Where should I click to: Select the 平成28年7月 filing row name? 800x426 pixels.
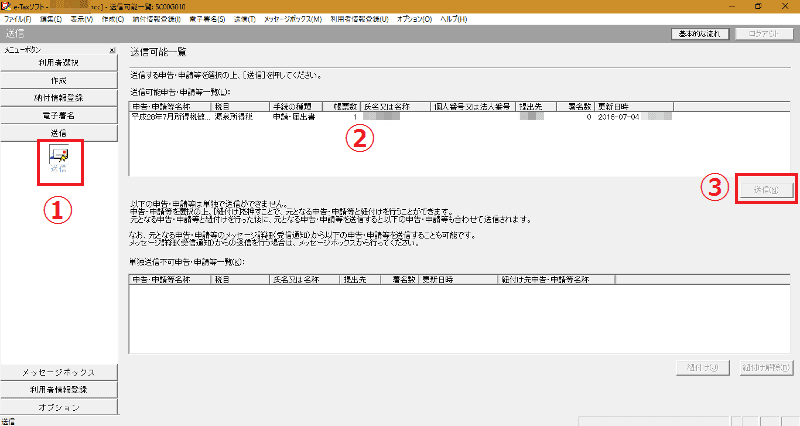170,117
